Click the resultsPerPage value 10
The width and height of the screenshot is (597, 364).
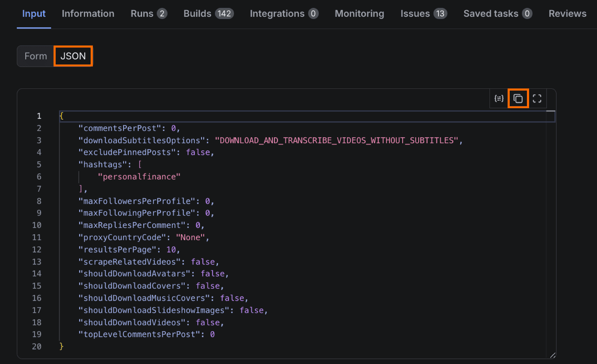pyautogui.click(x=171, y=250)
